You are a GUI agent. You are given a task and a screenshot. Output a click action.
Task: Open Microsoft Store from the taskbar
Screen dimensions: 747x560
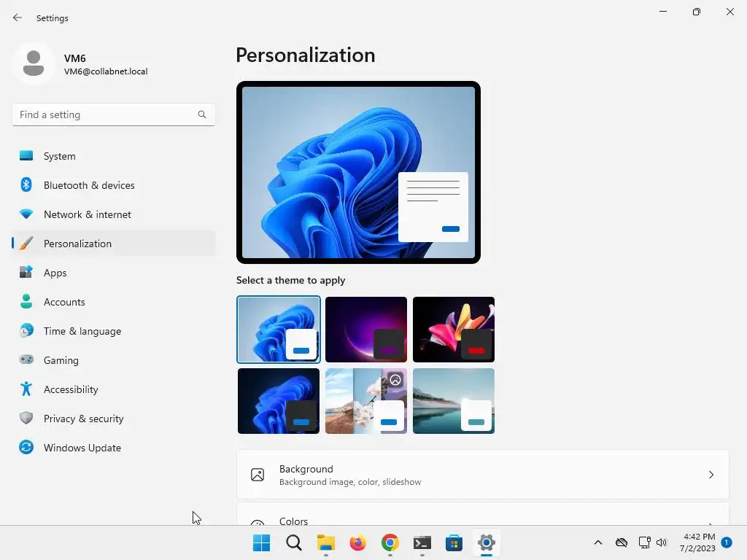(x=454, y=542)
